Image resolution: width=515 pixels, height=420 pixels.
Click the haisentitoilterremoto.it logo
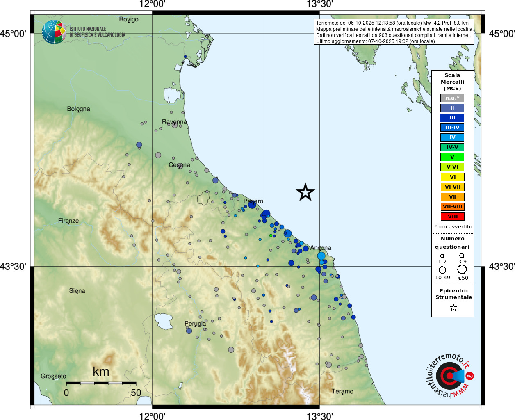click(x=450, y=375)
